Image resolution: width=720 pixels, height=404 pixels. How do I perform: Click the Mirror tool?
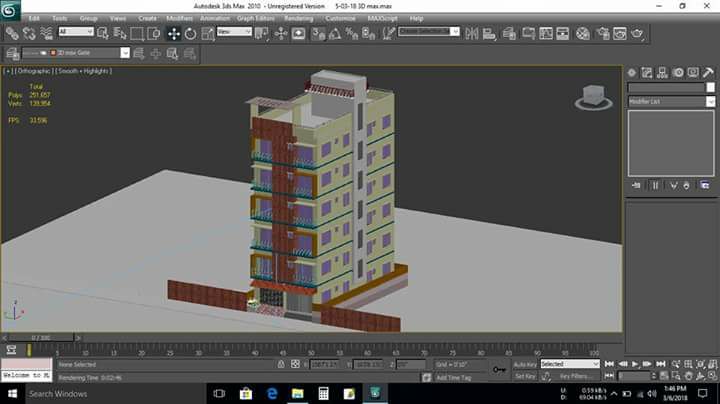[472, 34]
